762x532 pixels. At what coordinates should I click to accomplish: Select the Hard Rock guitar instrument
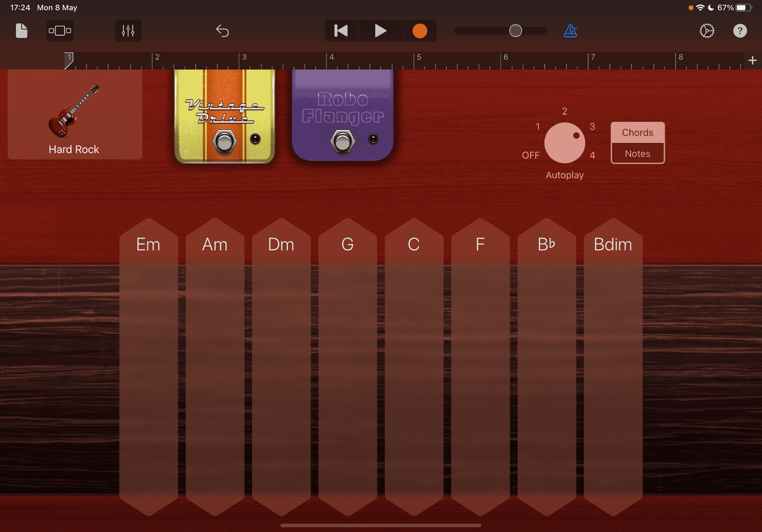74,114
